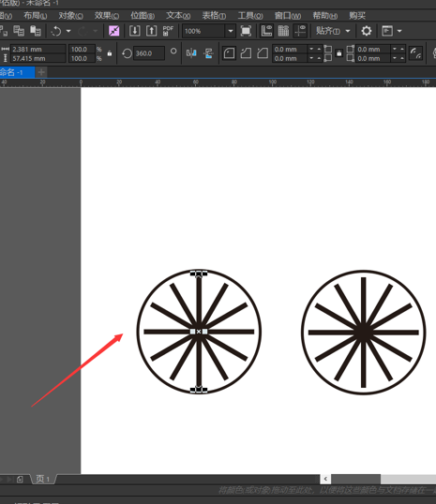Click the add new document tab plus button
Image resolution: width=436 pixels, height=504 pixels.
(41, 72)
